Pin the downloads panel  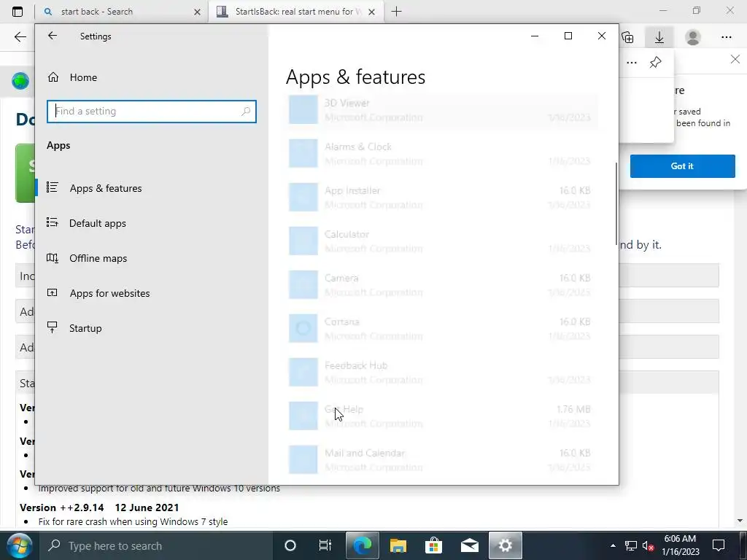click(x=656, y=63)
